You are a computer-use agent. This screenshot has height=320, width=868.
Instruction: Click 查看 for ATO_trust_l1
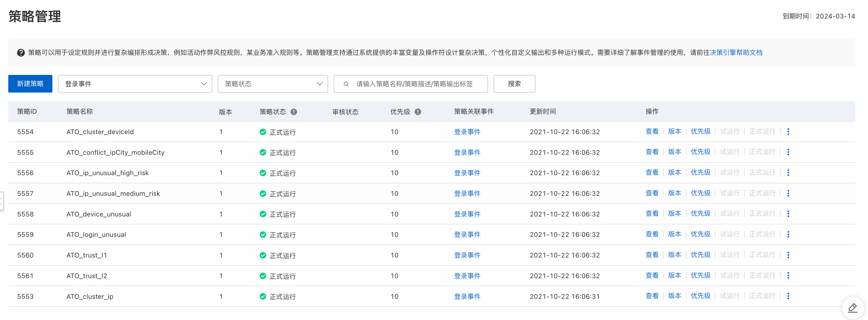point(652,255)
